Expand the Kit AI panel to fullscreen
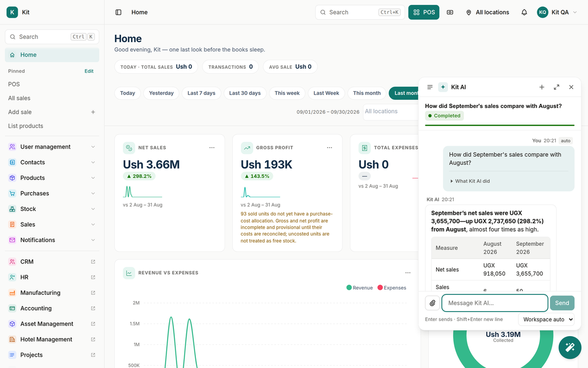The image size is (588, 368). (x=557, y=87)
